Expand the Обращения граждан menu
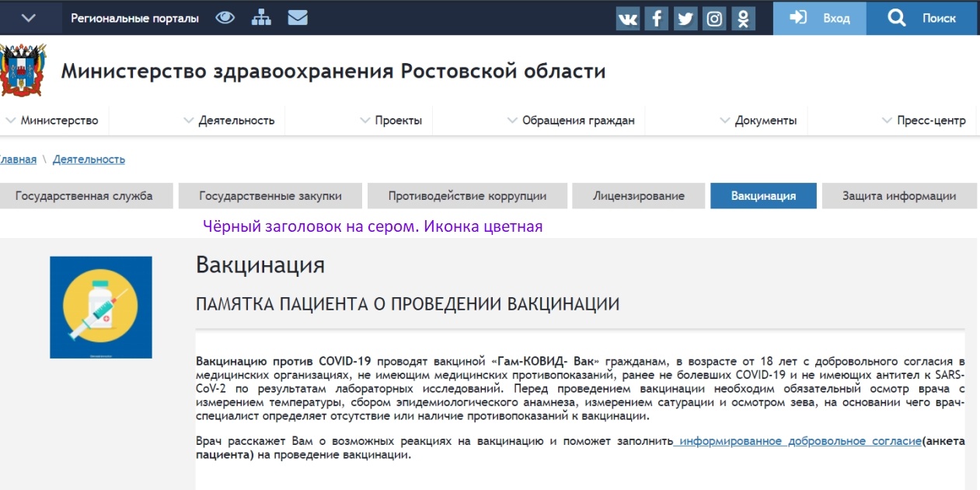 [x=571, y=121]
